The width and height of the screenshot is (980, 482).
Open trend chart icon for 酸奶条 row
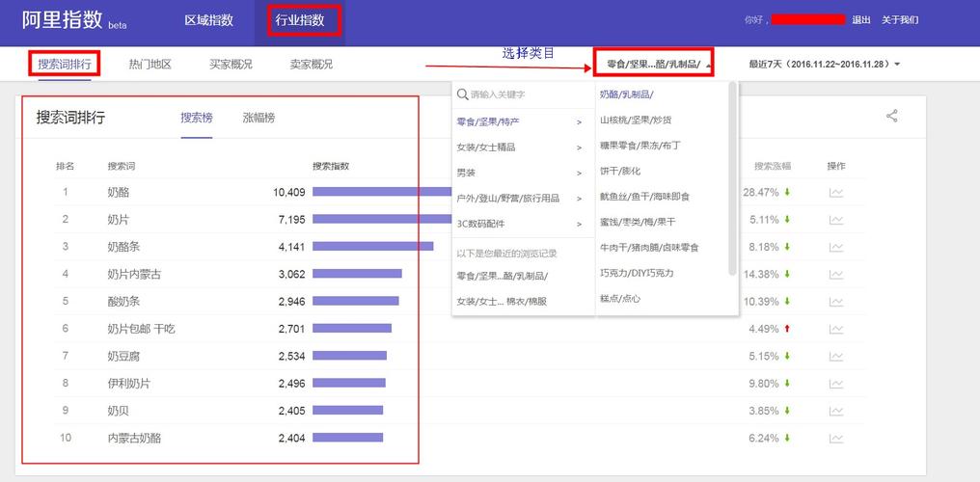(835, 302)
